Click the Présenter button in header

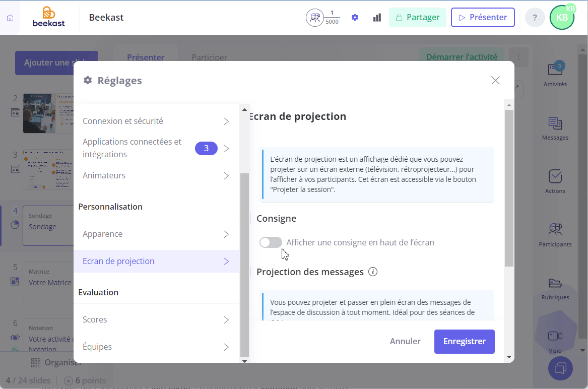483,18
